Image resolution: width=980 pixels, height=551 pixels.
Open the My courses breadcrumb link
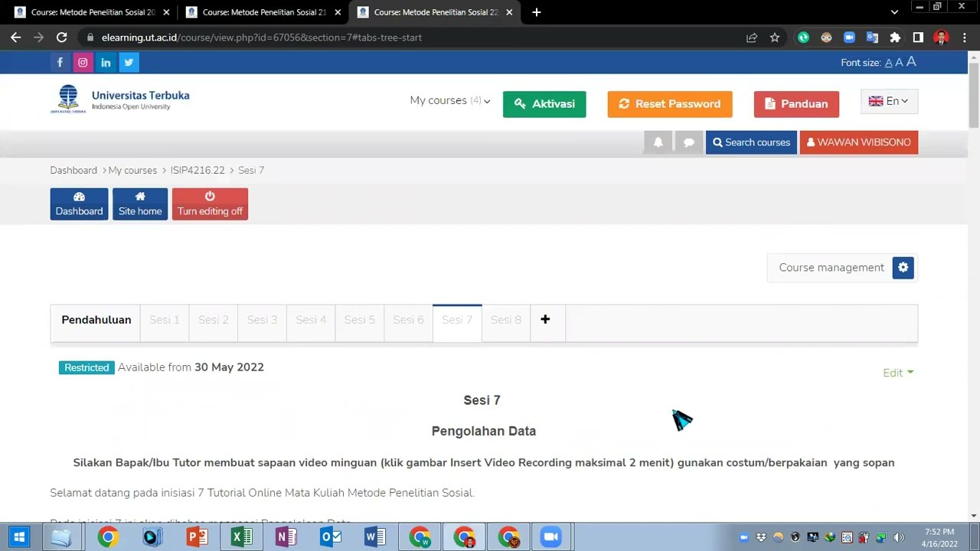[132, 171]
